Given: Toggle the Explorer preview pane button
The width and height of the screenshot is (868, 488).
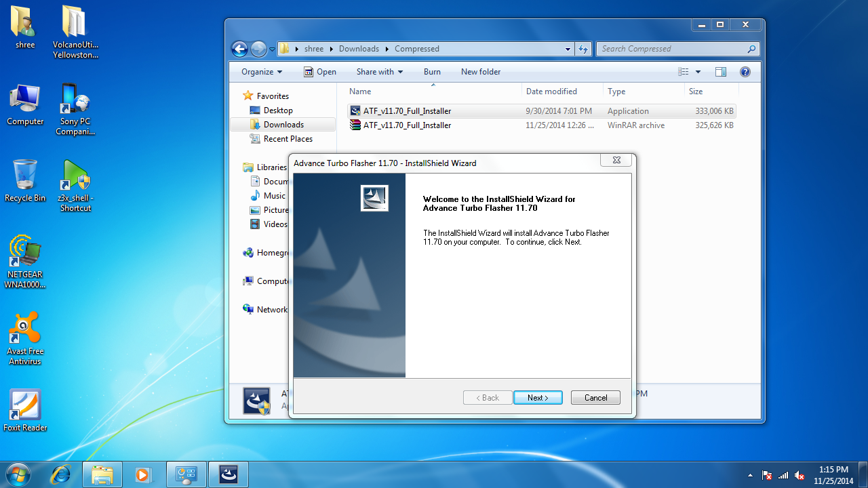Looking at the screenshot, I should click(720, 72).
